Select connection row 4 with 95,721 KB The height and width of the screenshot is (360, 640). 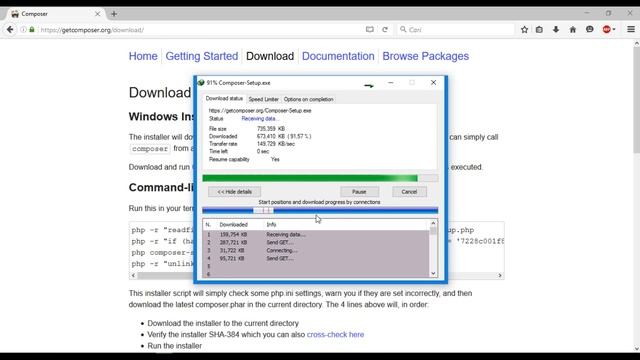[316, 258]
